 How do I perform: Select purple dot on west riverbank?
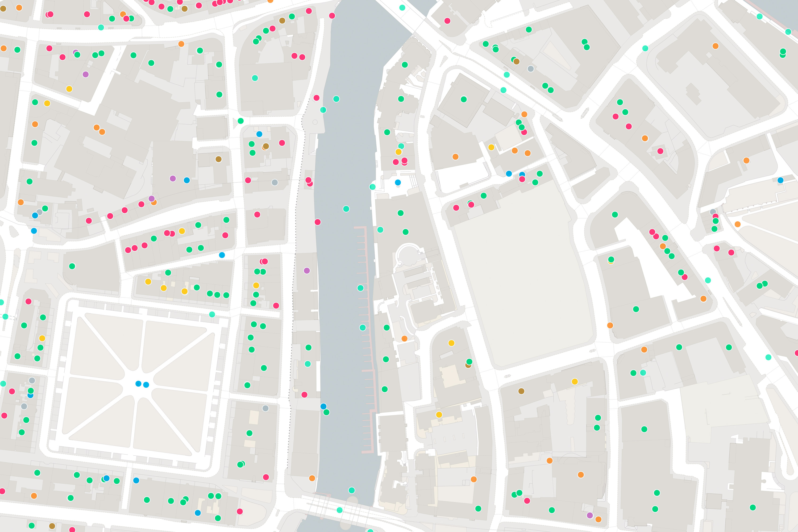pos(307,271)
